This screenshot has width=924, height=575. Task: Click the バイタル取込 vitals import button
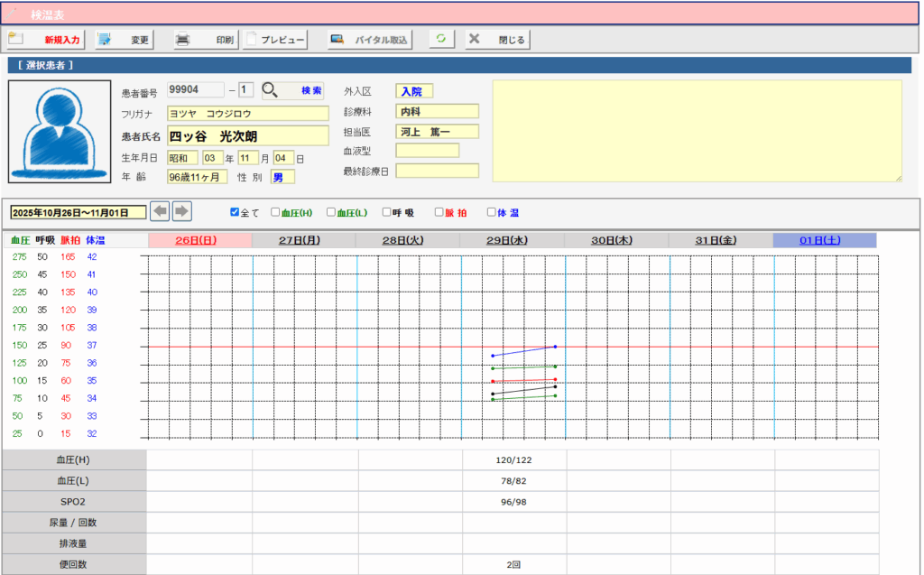point(369,40)
